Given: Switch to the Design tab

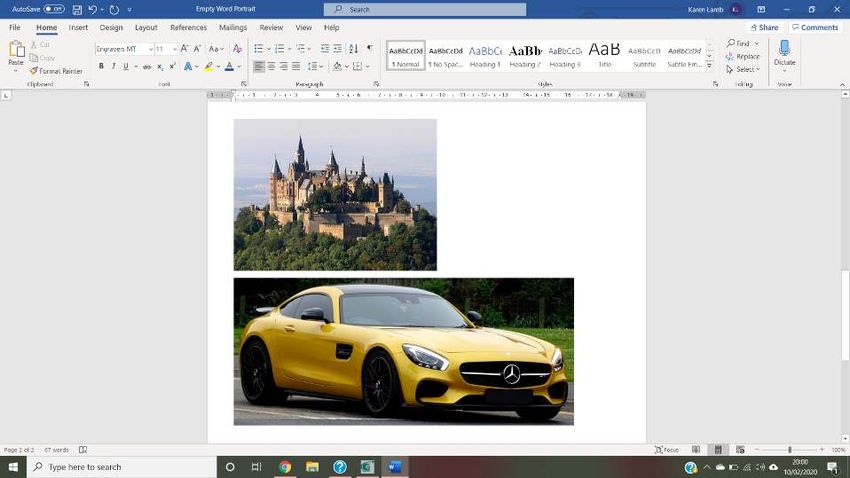Looking at the screenshot, I should [111, 27].
